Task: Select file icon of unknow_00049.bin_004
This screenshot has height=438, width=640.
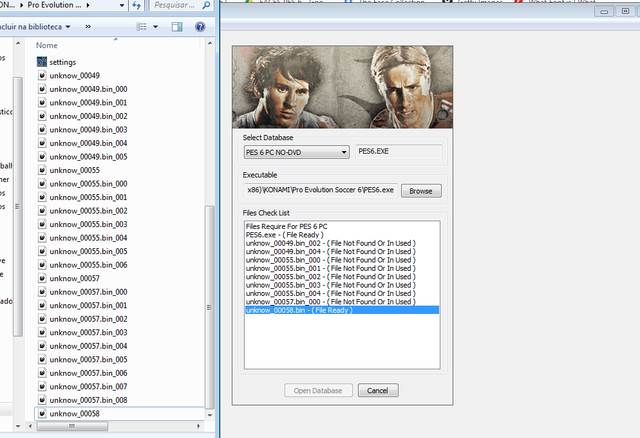Action: pos(42,143)
